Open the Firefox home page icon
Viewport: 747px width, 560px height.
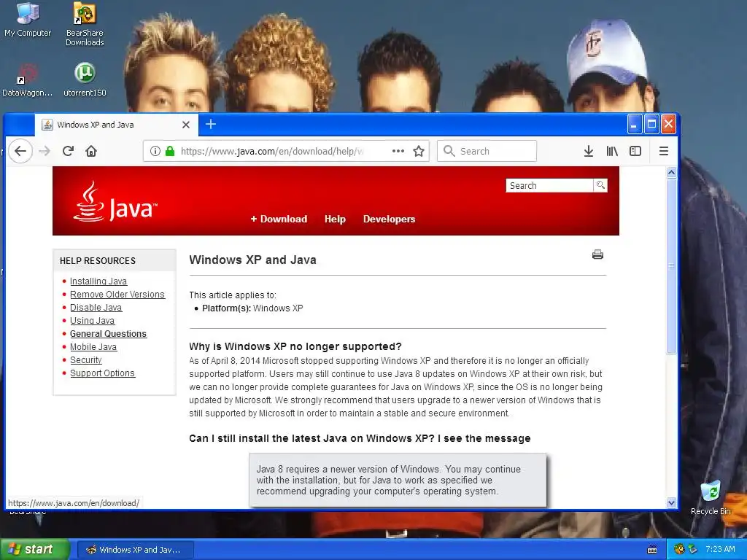pos(91,151)
